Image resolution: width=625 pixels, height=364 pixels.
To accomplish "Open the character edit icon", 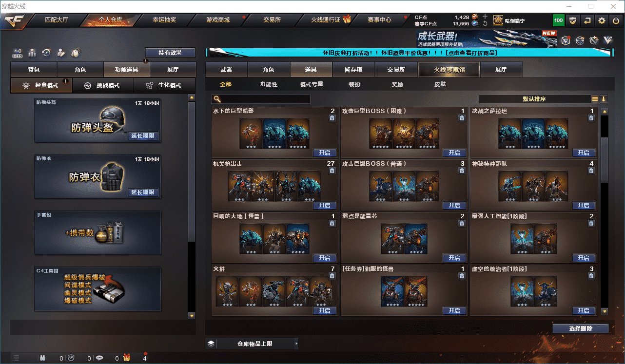I will (61, 52).
